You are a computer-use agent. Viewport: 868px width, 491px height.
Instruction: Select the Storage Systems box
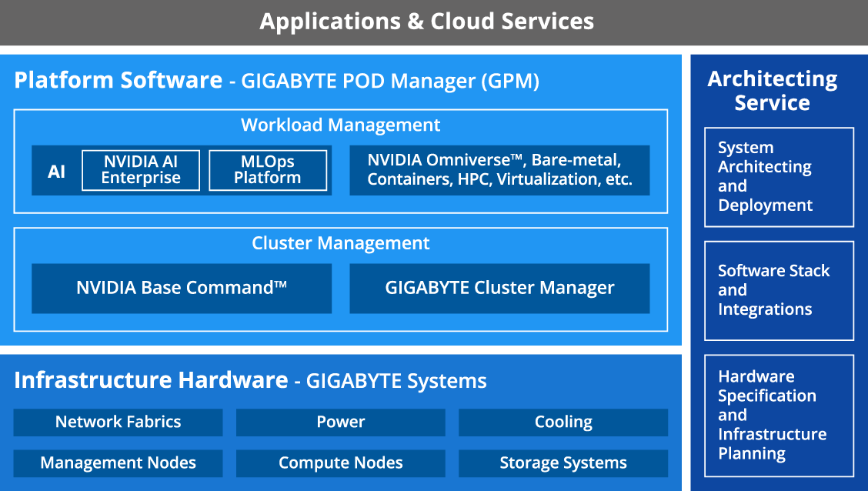tap(563, 463)
